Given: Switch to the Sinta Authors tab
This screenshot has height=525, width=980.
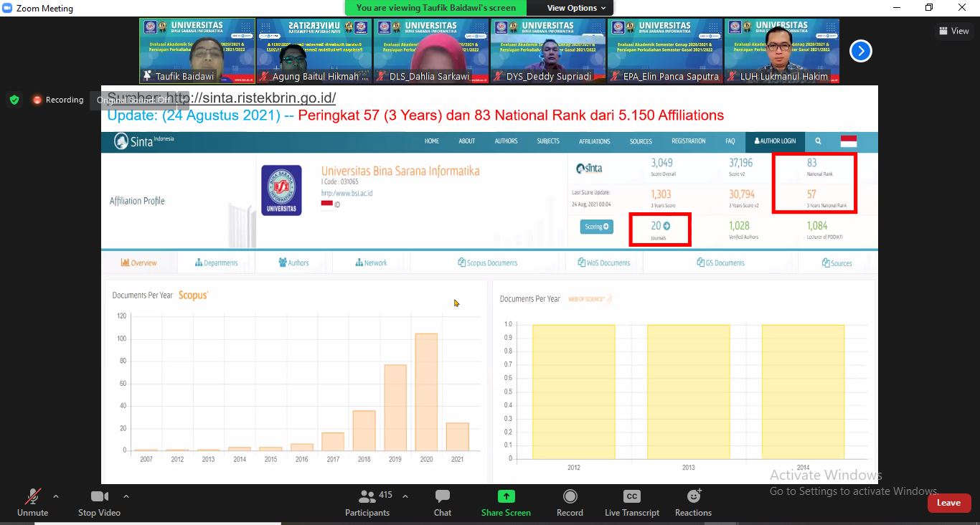Looking at the screenshot, I should pos(293,262).
